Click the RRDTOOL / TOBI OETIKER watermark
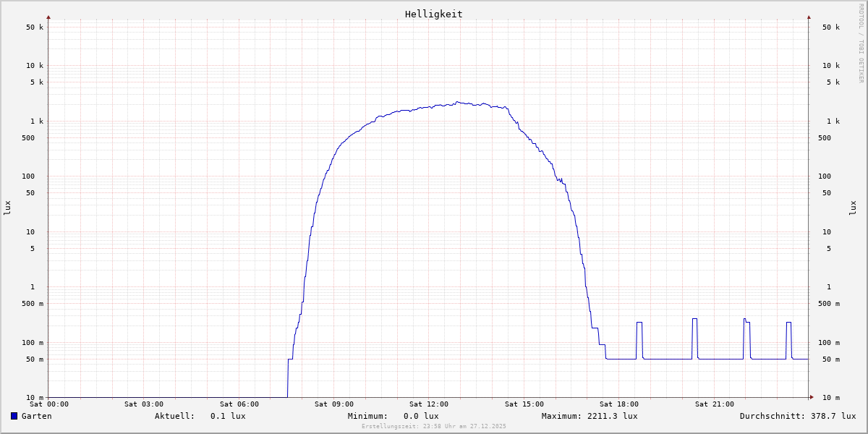The height and width of the screenshot is (434, 868). [x=861, y=43]
